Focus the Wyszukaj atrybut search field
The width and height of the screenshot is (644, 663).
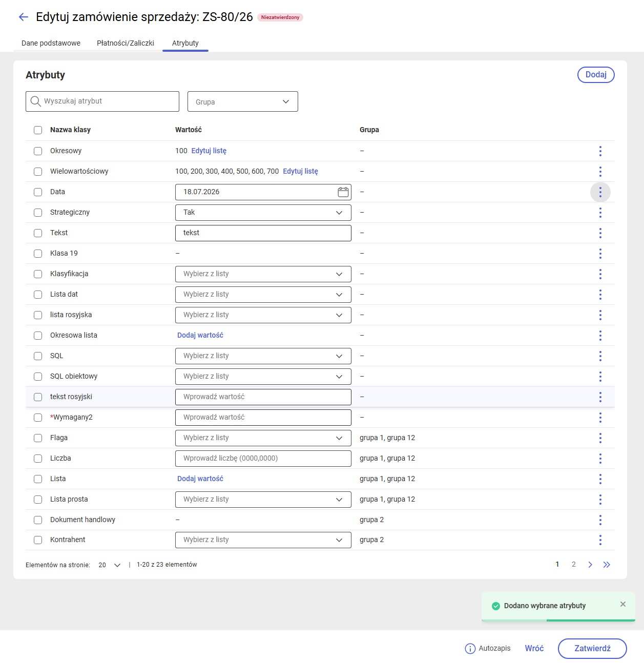point(102,101)
